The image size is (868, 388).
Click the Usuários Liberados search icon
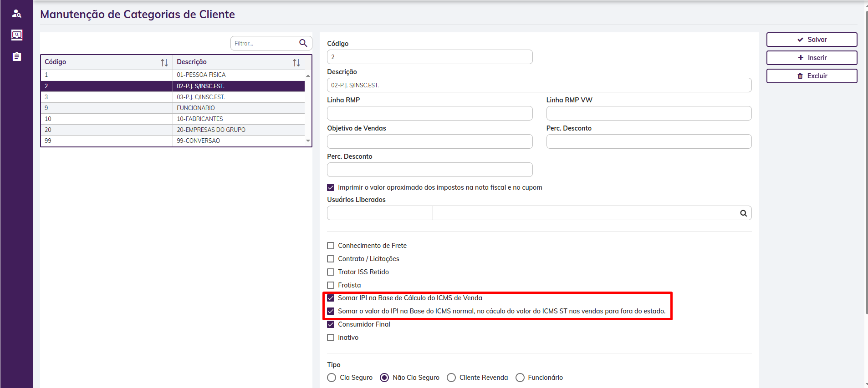click(743, 213)
